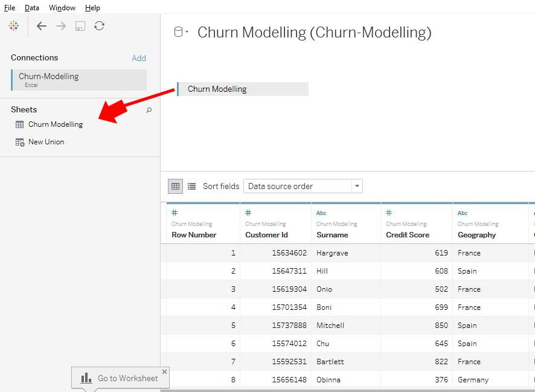Click the search icon next to Sheets
The image size is (535, 392).
click(x=149, y=110)
